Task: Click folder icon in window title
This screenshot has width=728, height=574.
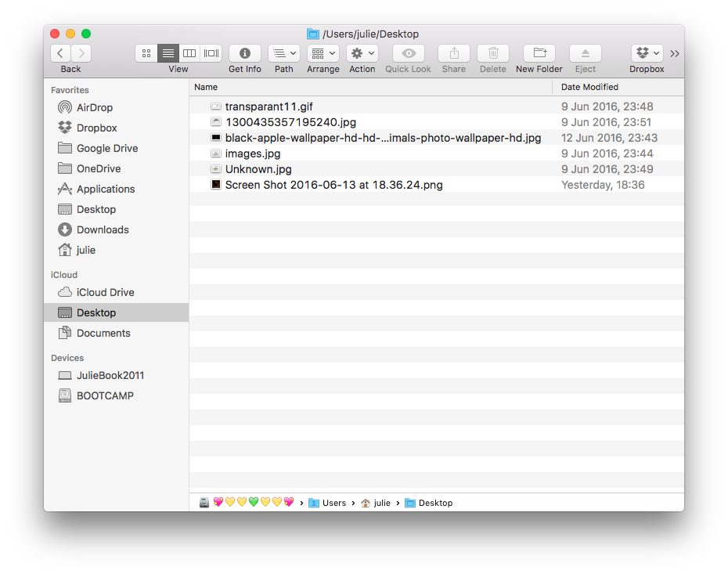Action: pyautogui.click(x=313, y=34)
